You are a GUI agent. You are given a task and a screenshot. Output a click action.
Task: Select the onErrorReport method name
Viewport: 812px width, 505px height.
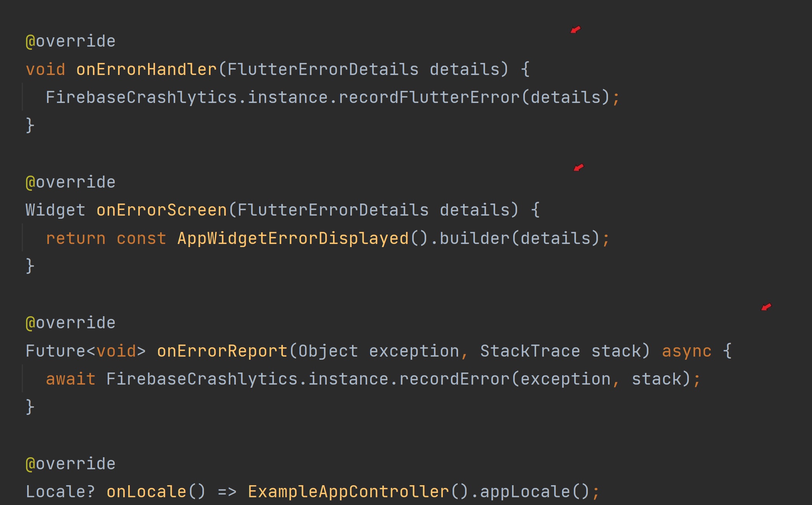point(221,350)
